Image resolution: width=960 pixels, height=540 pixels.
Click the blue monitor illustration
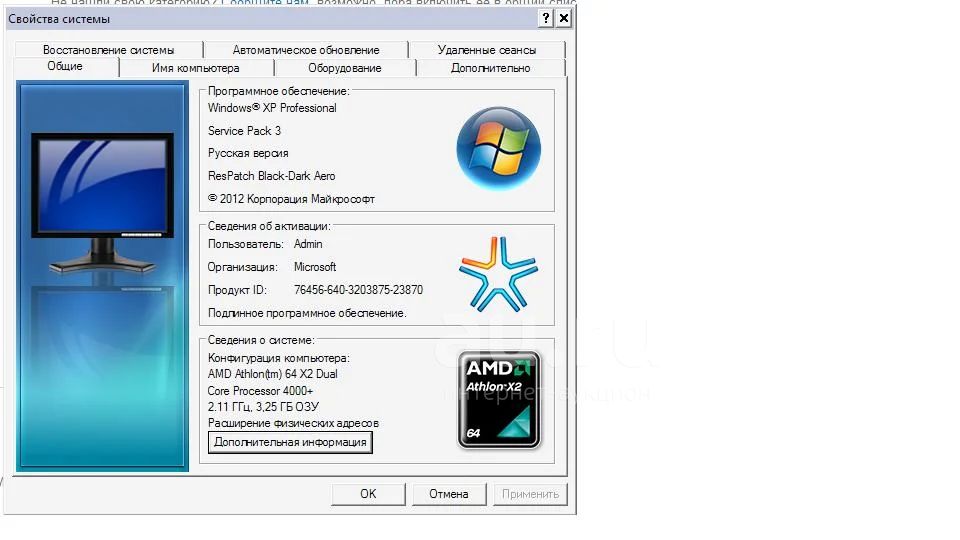point(102,203)
